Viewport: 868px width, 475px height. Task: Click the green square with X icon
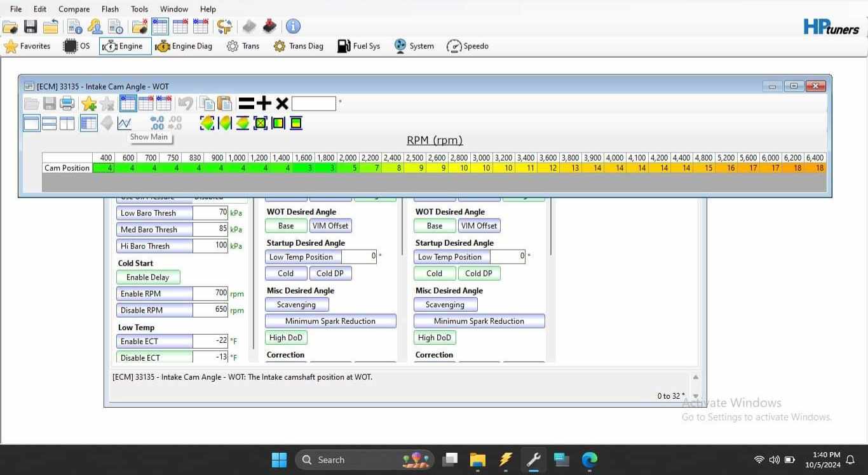pos(261,123)
